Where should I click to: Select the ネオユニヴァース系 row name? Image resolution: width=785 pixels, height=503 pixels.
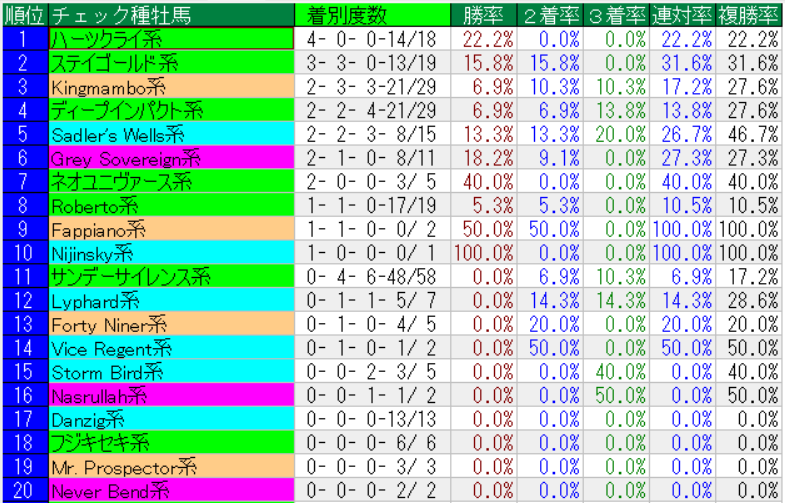coord(170,181)
